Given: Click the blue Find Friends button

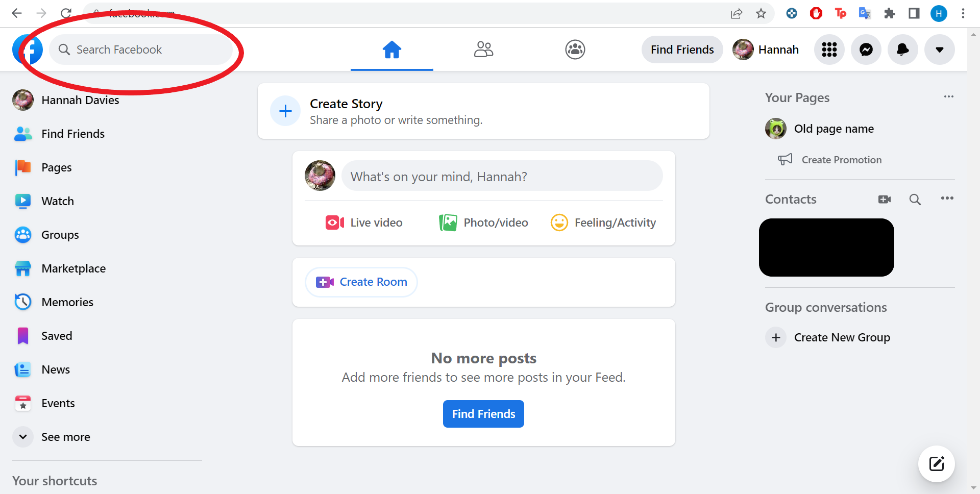Looking at the screenshot, I should [483, 414].
